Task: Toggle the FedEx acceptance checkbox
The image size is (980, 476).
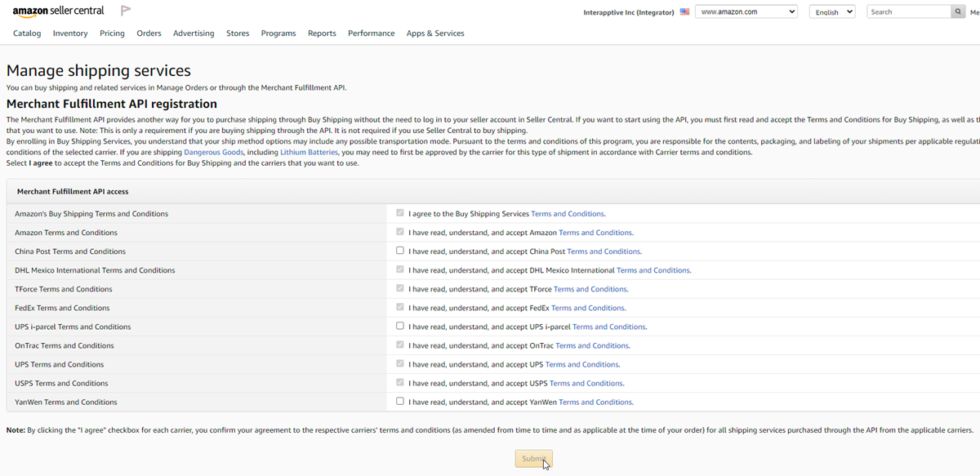Action: tap(400, 307)
